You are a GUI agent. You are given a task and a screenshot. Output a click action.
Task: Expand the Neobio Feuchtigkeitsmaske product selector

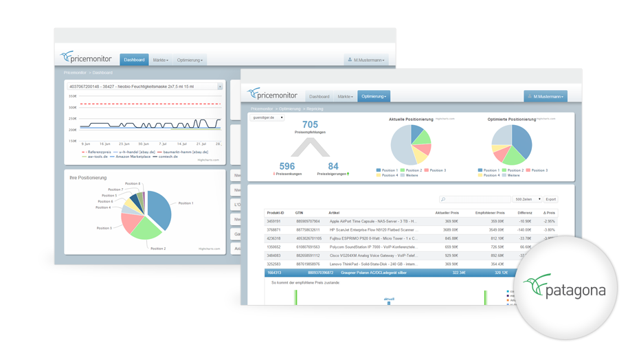(x=146, y=87)
